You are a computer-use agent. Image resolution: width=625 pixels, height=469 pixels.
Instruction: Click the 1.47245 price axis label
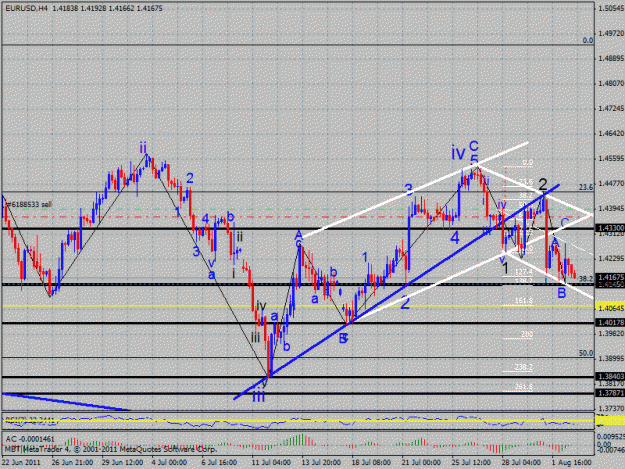611,108
